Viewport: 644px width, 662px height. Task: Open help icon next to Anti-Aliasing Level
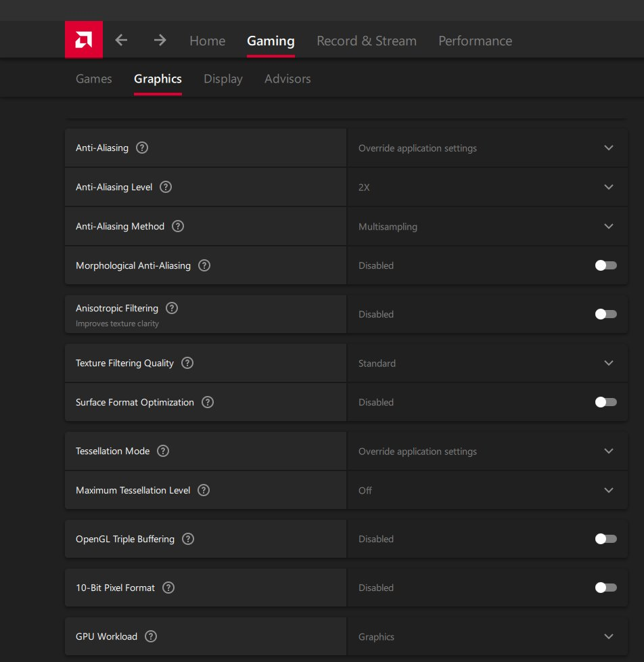pos(166,187)
